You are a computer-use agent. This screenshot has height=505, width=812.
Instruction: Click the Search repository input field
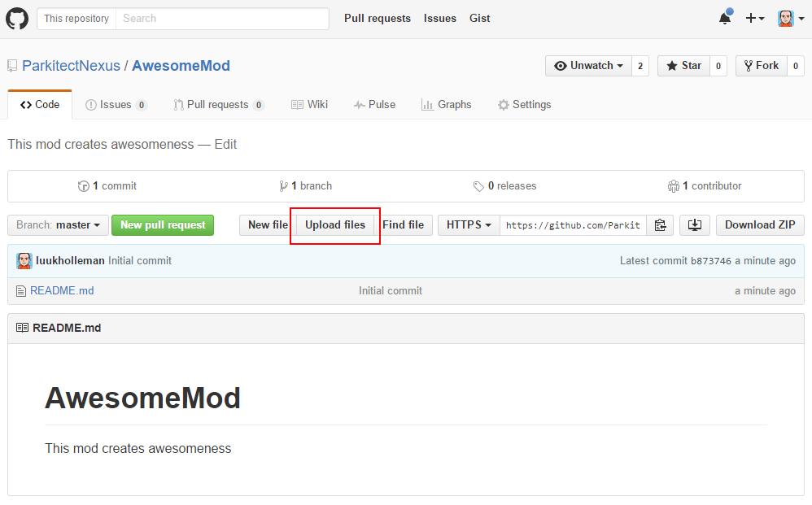point(222,19)
